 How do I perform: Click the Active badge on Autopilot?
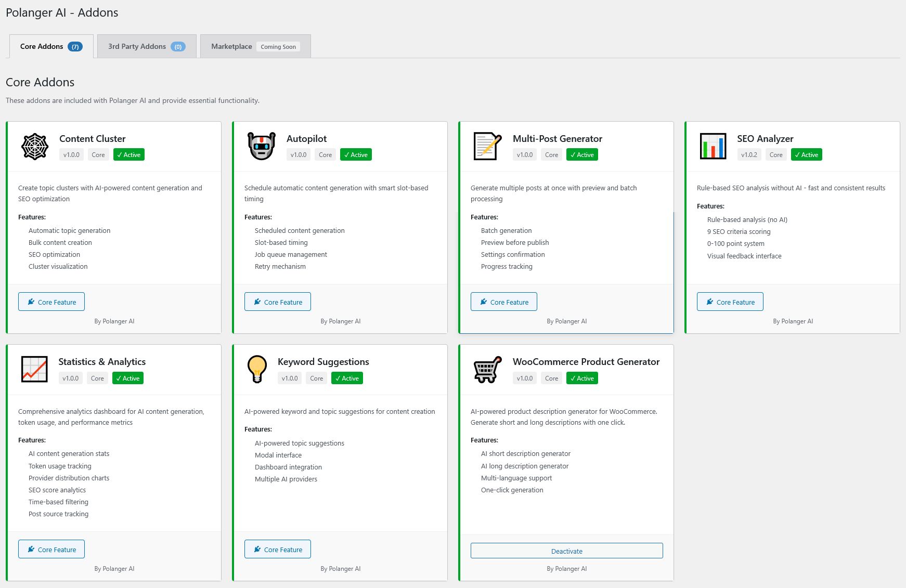[356, 155]
